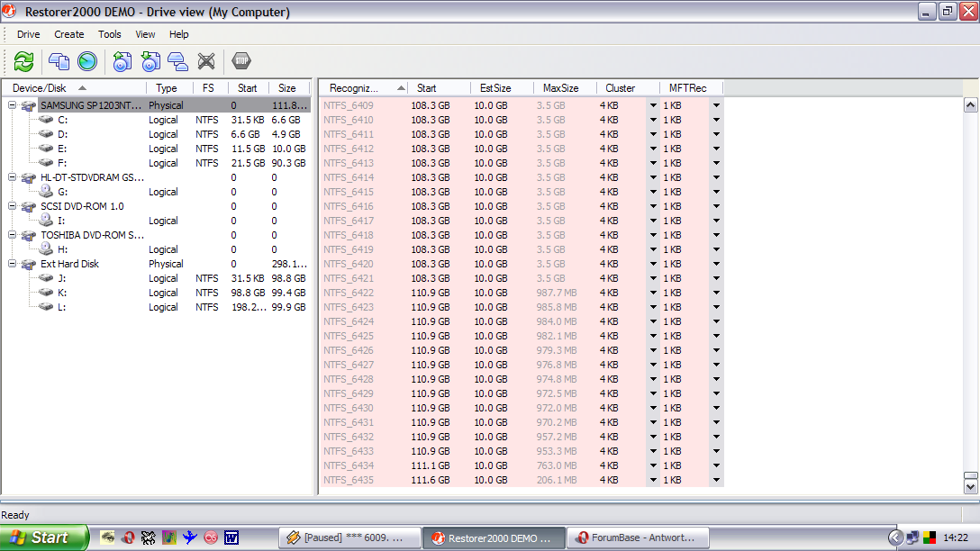
Task: Click the MaxSize column header
Action: pos(565,88)
